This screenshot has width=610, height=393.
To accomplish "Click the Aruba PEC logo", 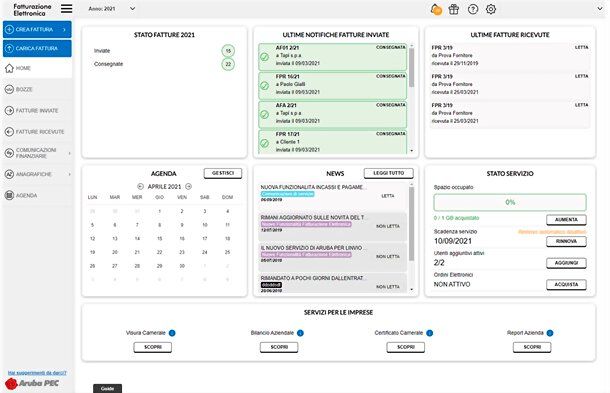I will tap(32, 384).
